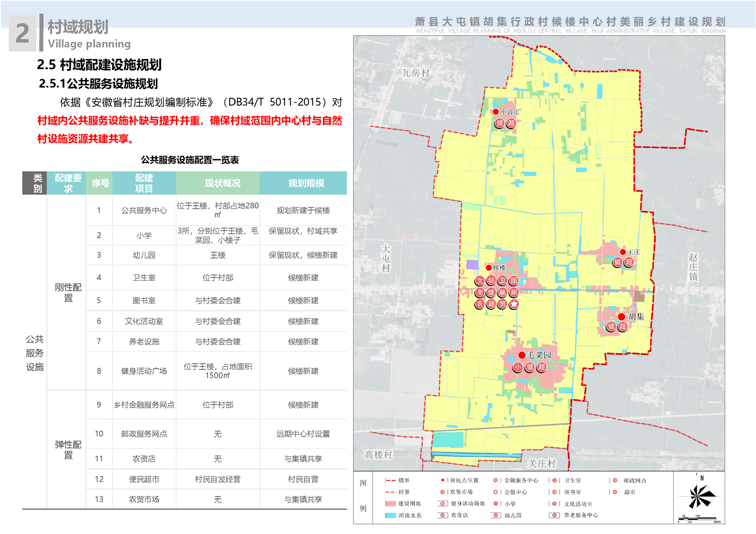Click the 健 fitness icon under 小宫庄
The image size is (756, 534).
500,123
